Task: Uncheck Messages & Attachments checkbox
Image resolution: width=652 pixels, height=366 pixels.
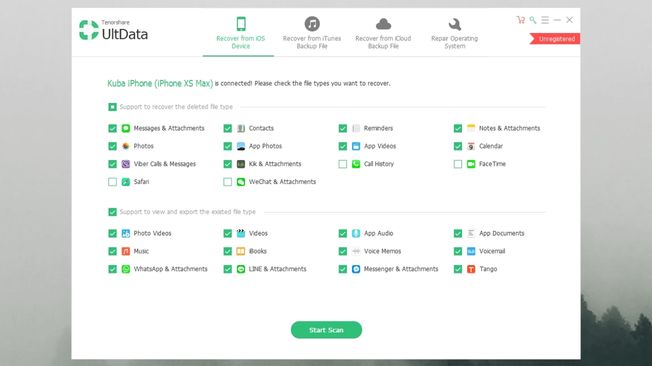Action: (x=112, y=128)
